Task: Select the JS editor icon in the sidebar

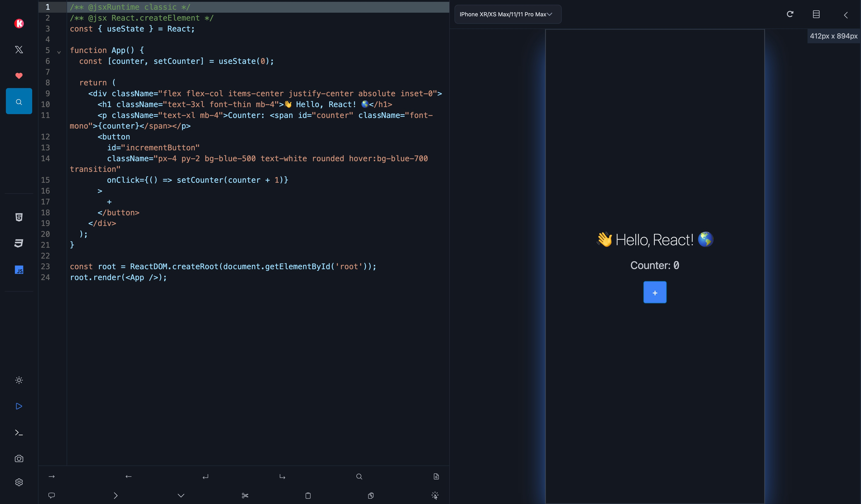Action: tap(19, 270)
